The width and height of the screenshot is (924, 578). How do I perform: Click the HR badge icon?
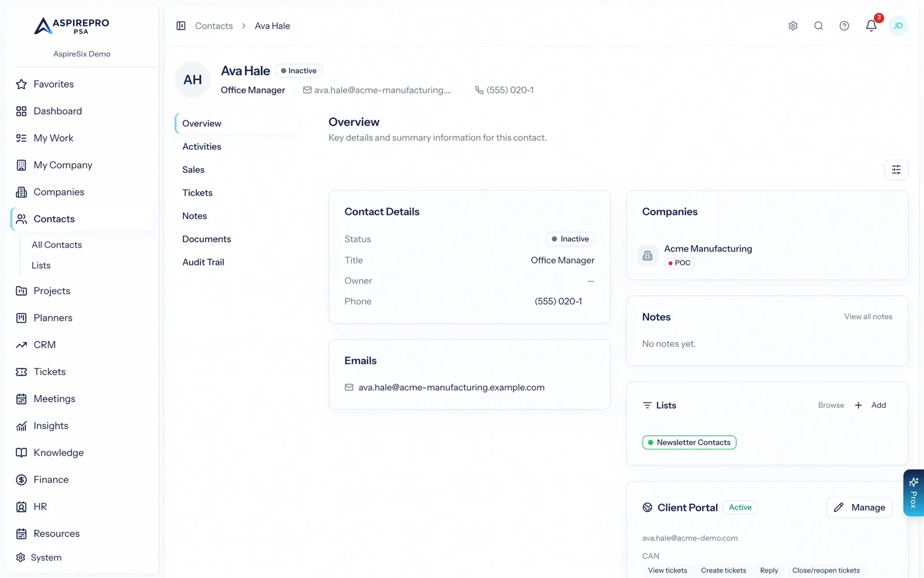point(21,507)
